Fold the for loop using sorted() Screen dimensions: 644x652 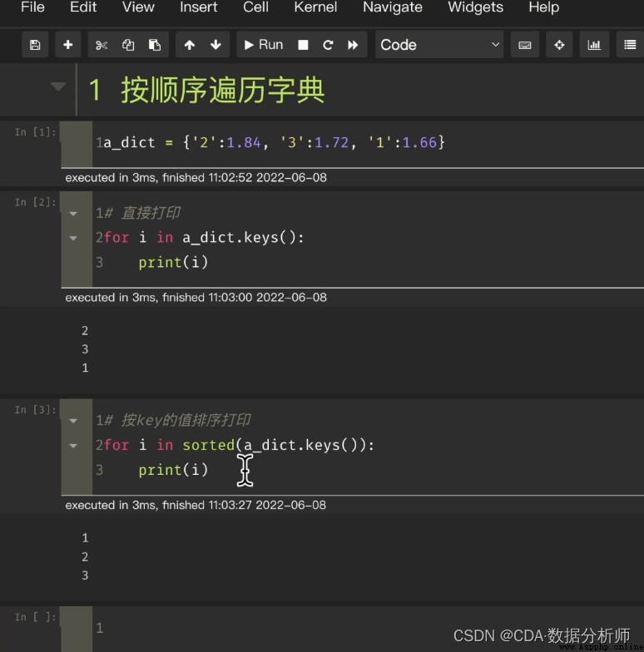pyautogui.click(x=73, y=446)
